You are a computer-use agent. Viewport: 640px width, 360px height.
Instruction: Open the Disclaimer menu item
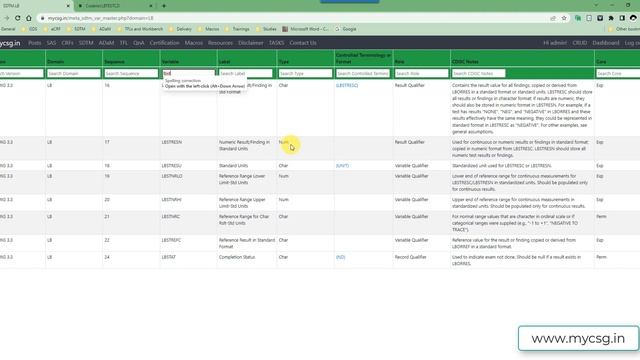(x=251, y=43)
